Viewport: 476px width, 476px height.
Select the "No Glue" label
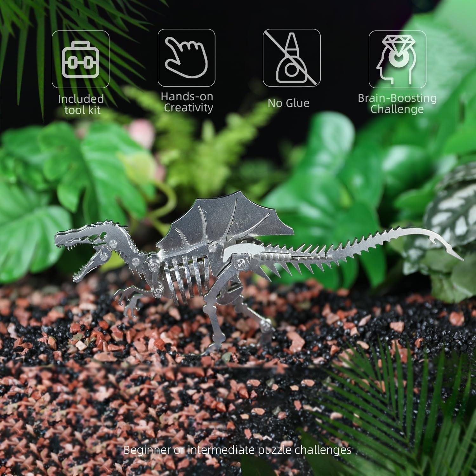point(288,103)
